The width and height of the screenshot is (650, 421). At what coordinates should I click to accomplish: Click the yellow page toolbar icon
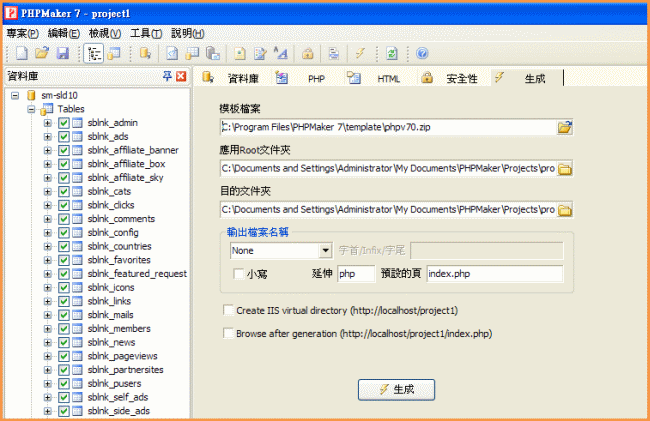click(240, 53)
